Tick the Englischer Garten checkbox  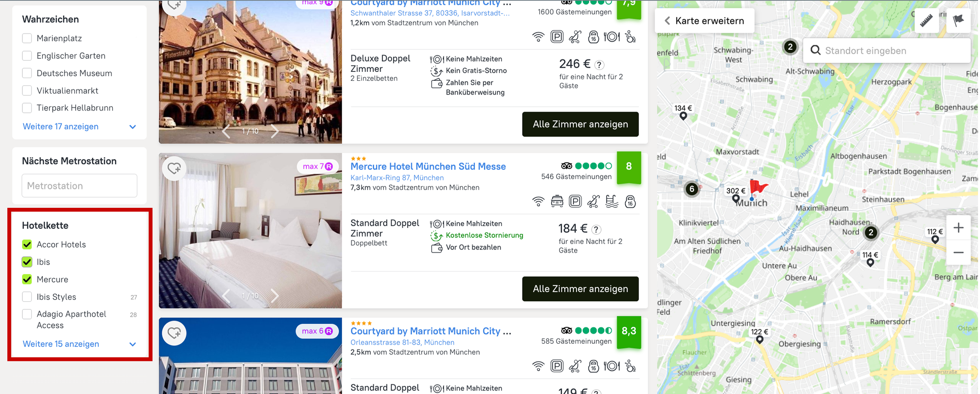pos(27,56)
